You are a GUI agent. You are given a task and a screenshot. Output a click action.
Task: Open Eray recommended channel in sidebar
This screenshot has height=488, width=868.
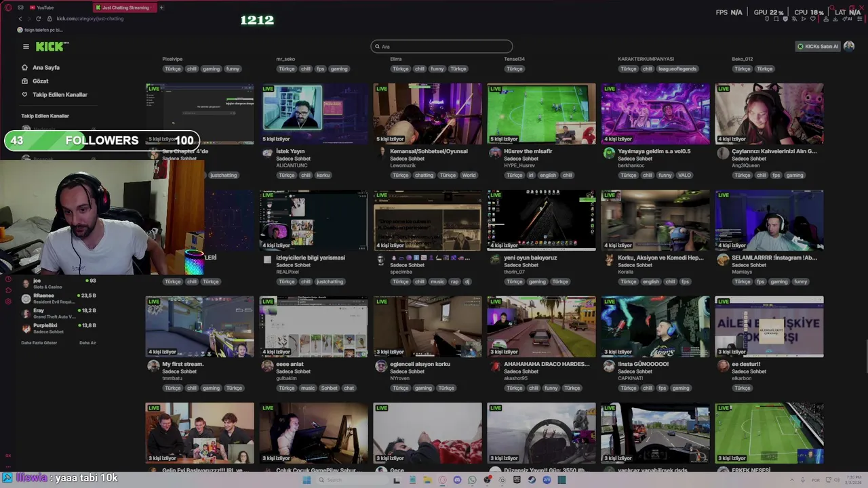pos(59,313)
